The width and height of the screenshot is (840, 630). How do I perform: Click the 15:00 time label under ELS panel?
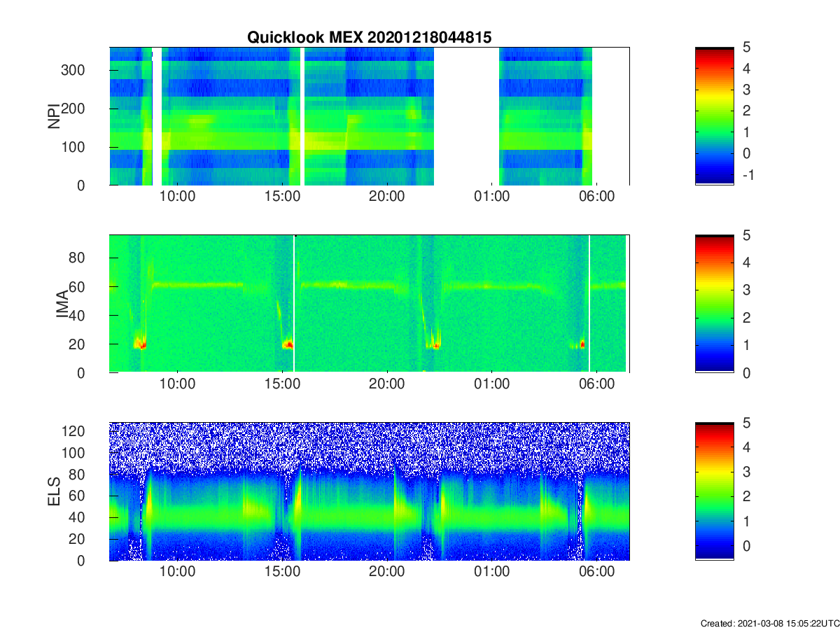click(x=282, y=572)
